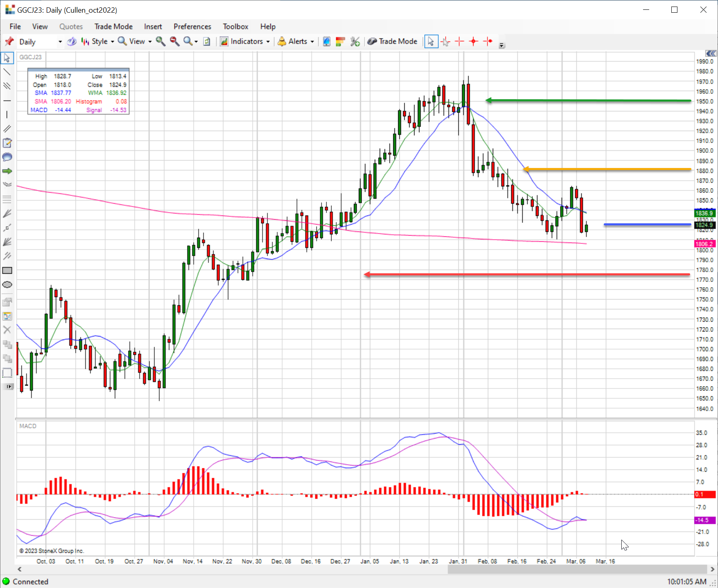Click the MACD pane label

tap(28, 426)
